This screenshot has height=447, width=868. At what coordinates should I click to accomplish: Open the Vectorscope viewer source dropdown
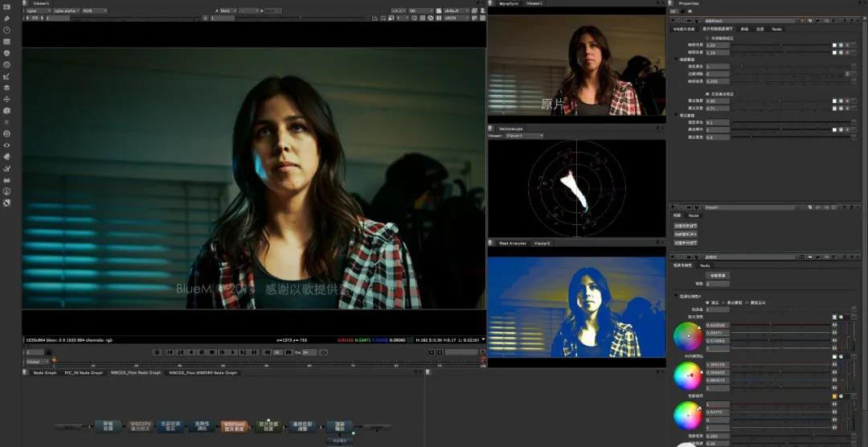point(524,136)
